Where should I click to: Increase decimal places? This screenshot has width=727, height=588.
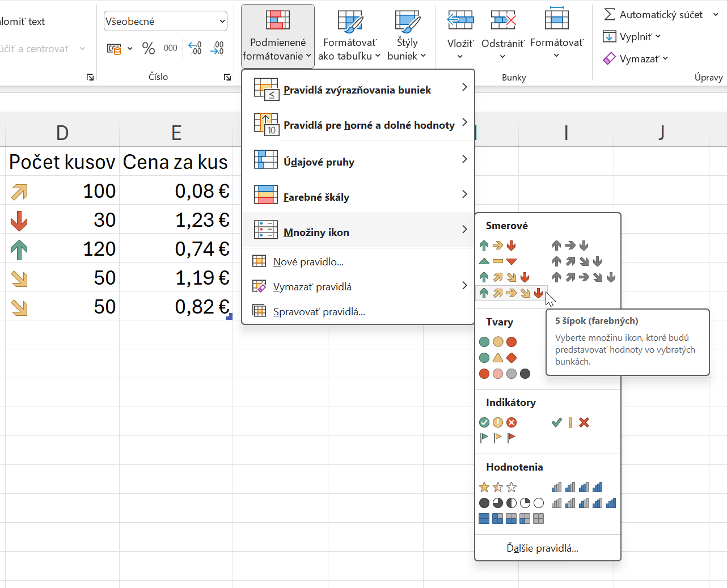(195, 48)
